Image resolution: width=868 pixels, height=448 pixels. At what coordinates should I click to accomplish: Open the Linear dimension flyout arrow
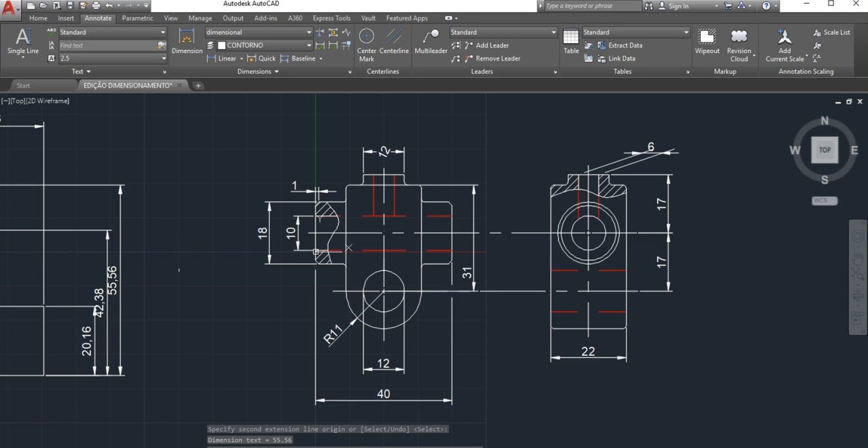241,58
